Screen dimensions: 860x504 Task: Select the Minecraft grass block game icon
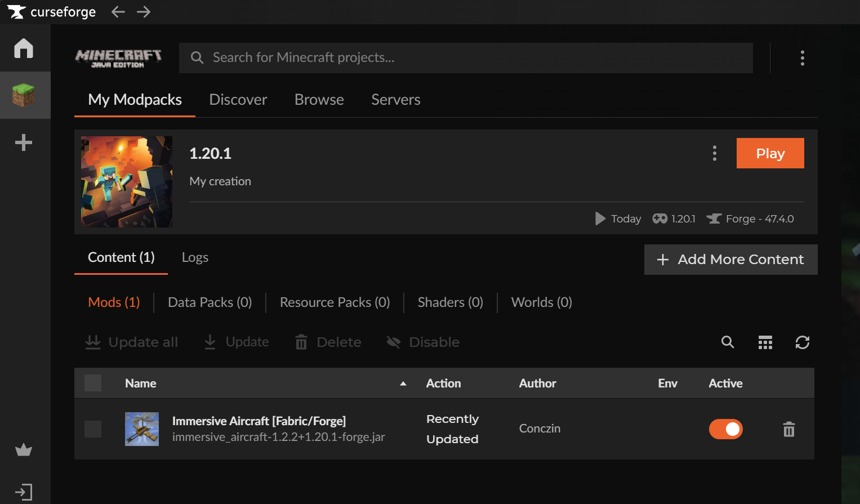24,95
